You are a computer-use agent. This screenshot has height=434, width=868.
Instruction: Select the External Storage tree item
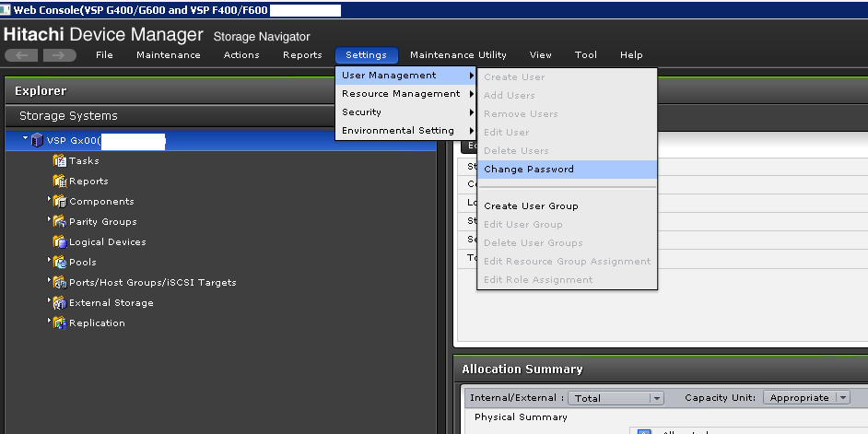click(x=111, y=303)
